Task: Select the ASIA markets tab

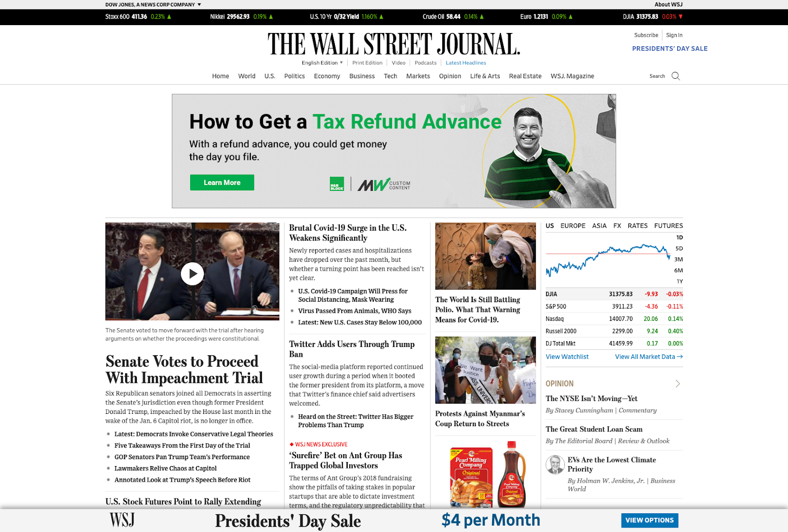Action: coord(599,226)
